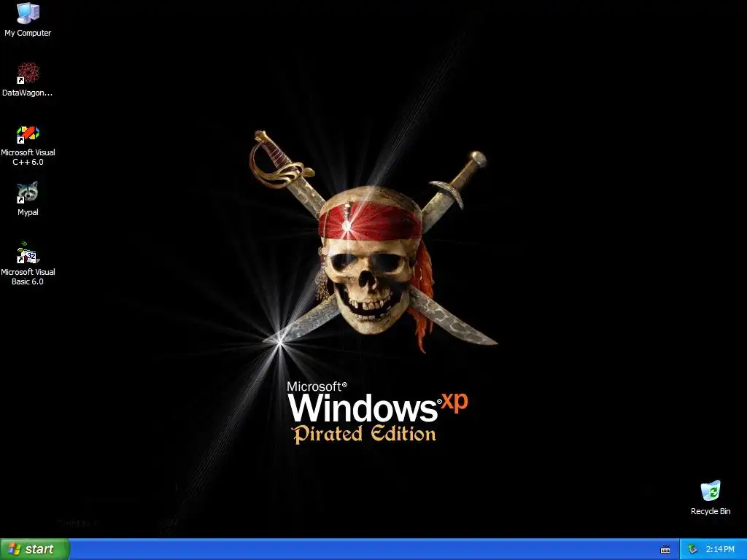
Task: Click the 2:14 PM taskbar clock
Action: [x=720, y=550]
